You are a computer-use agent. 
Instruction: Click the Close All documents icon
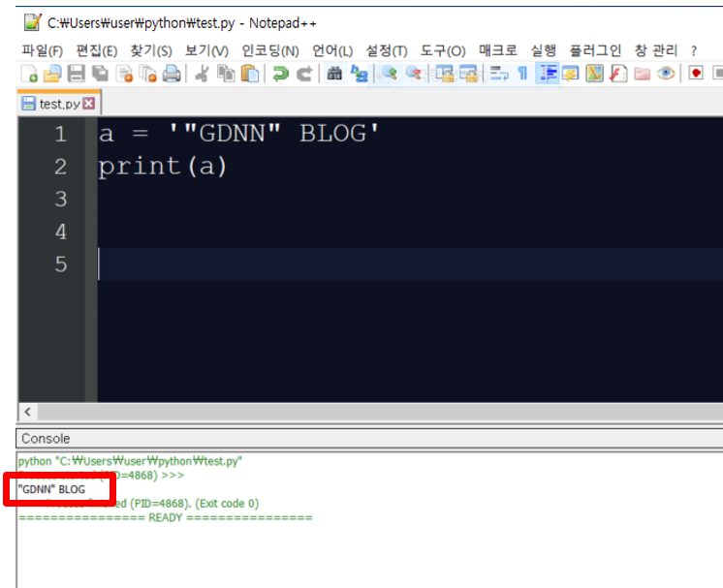pyautogui.click(x=148, y=74)
